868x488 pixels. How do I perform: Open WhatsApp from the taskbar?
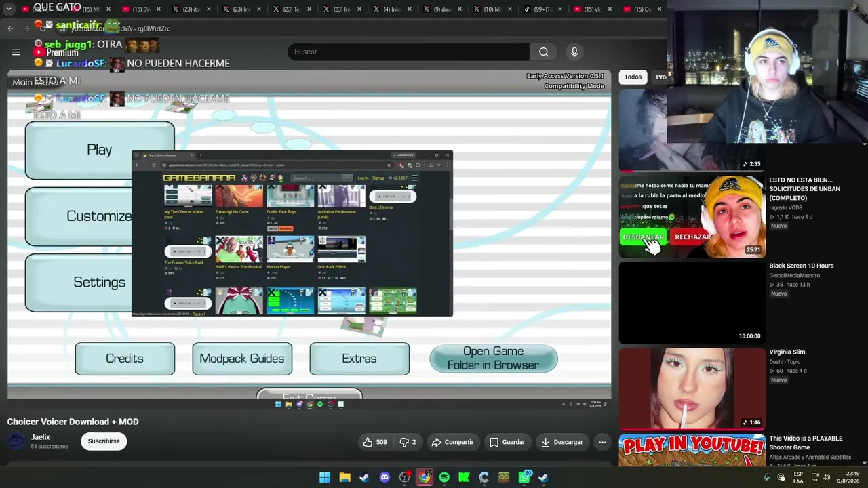524,477
